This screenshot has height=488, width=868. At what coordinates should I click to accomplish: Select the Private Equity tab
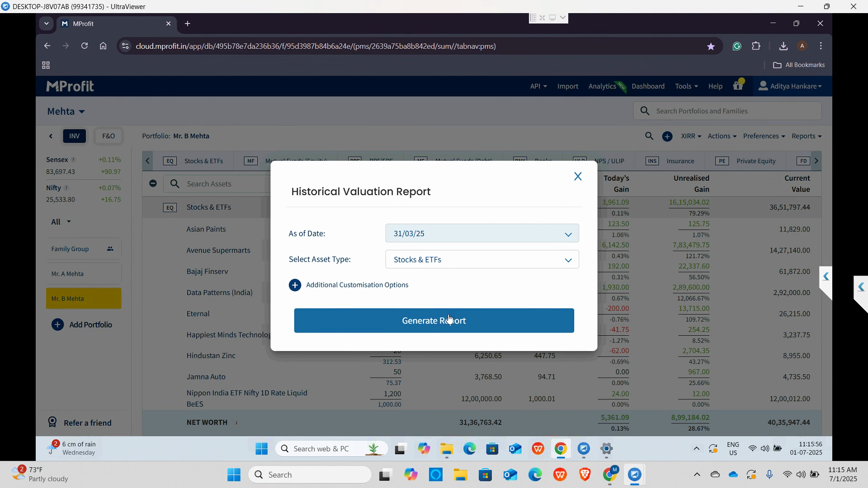[746, 161]
